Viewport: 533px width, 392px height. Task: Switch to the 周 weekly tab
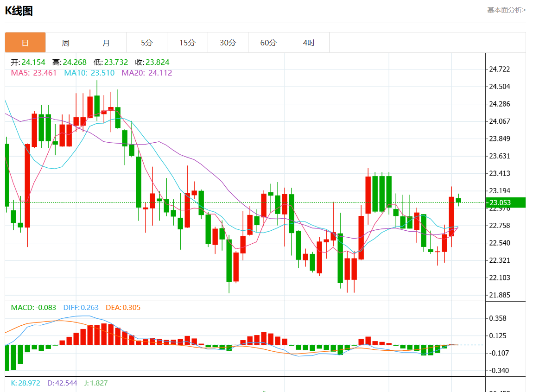(x=66, y=43)
